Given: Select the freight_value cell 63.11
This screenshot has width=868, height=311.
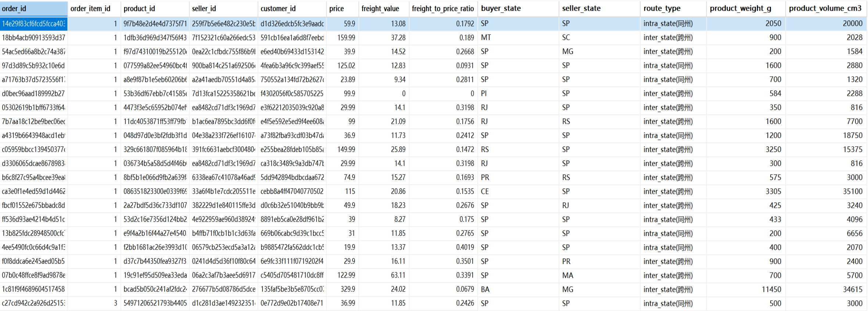Looking at the screenshot, I should [384, 275].
